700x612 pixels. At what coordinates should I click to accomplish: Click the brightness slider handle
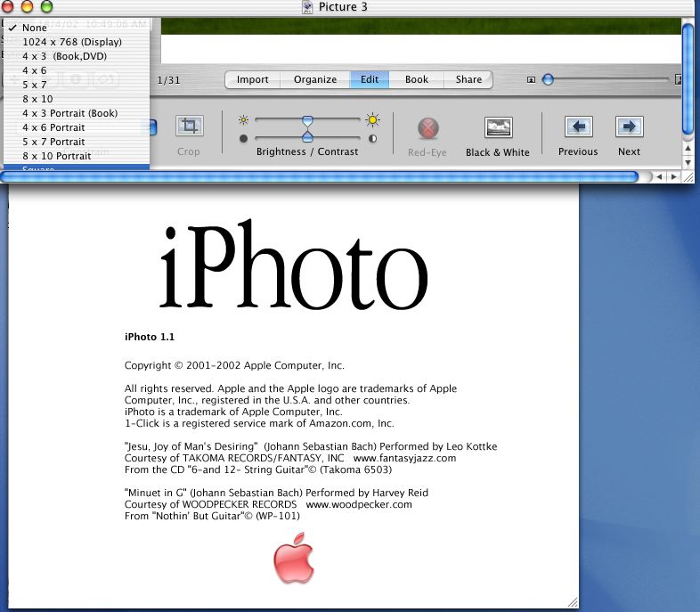307,121
